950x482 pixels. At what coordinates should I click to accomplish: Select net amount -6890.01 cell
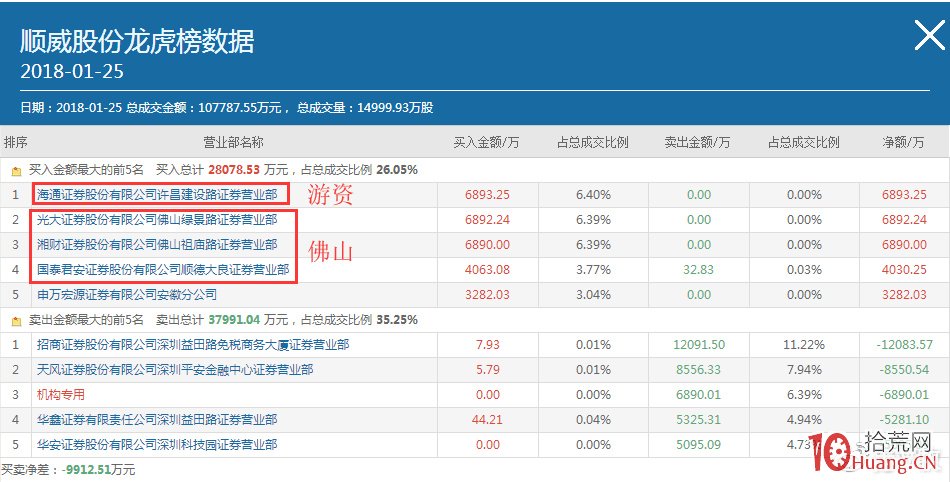click(902, 395)
